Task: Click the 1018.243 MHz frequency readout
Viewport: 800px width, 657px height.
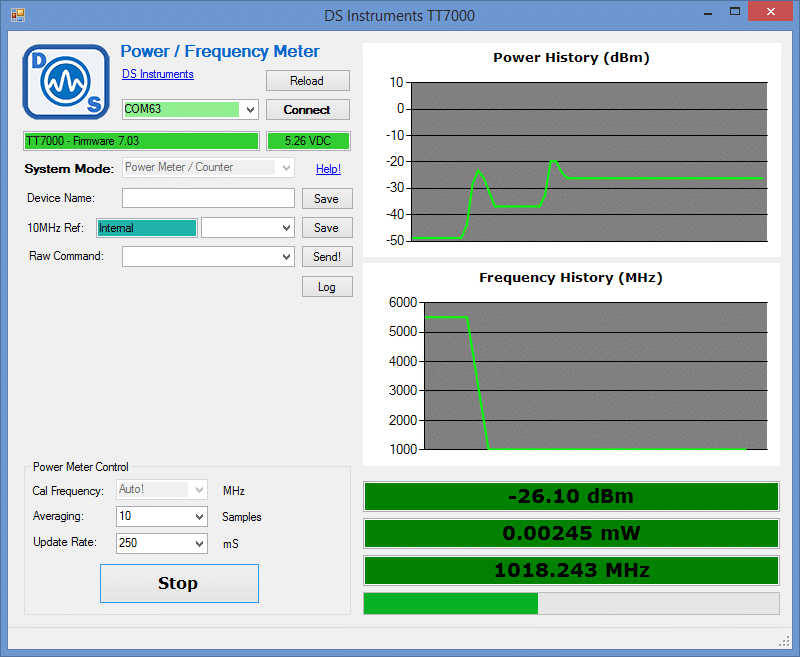Action: click(x=570, y=570)
